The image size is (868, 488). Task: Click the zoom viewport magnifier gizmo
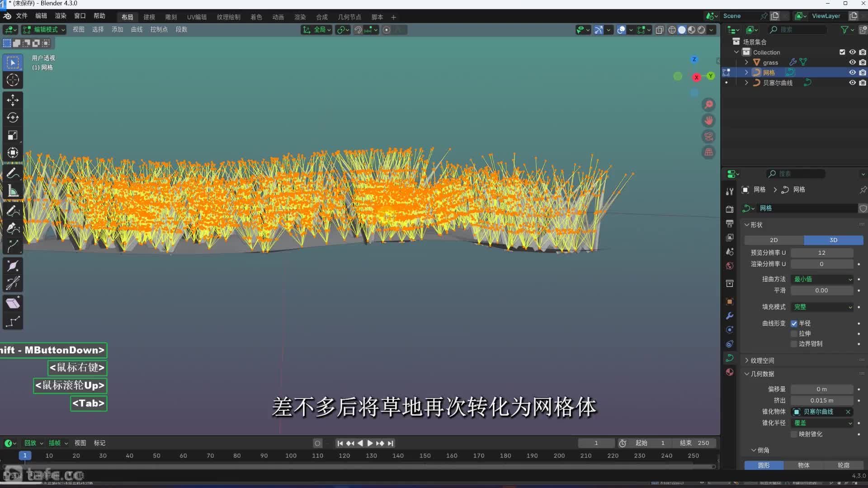click(x=708, y=105)
